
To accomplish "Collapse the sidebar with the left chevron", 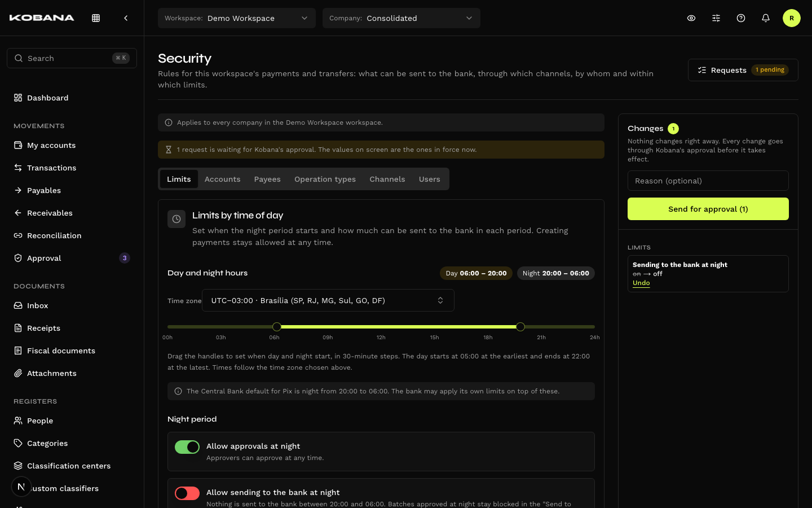I will [x=126, y=18].
